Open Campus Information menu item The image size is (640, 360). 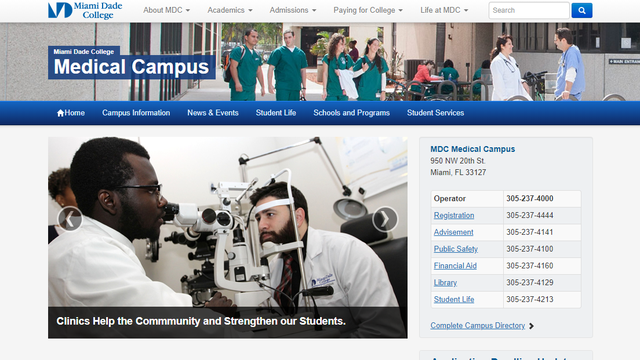click(136, 113)
